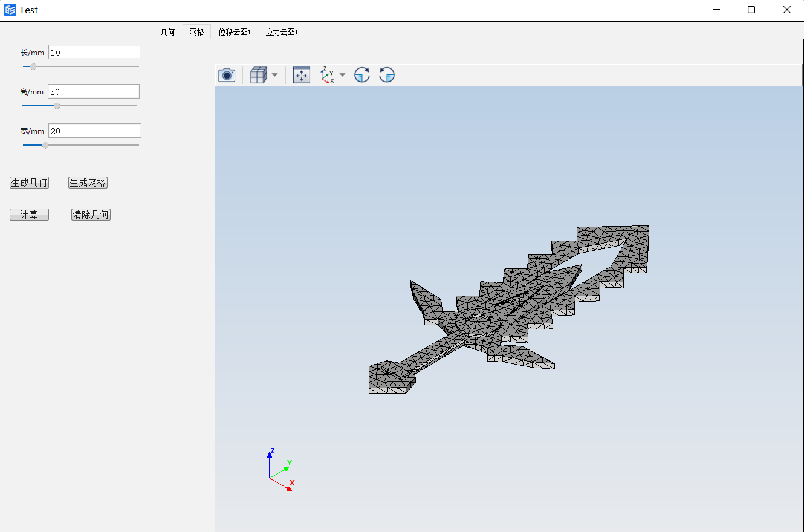Image resolution: width=804 pixels, height=532 pixels.
Task: Click the 宽/mm input field
Action: click(x=95, y=131)
